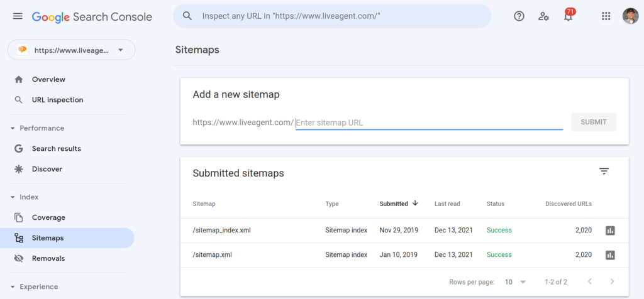Open the Google apps grid

pyautogui.click(x=606, y=16)
